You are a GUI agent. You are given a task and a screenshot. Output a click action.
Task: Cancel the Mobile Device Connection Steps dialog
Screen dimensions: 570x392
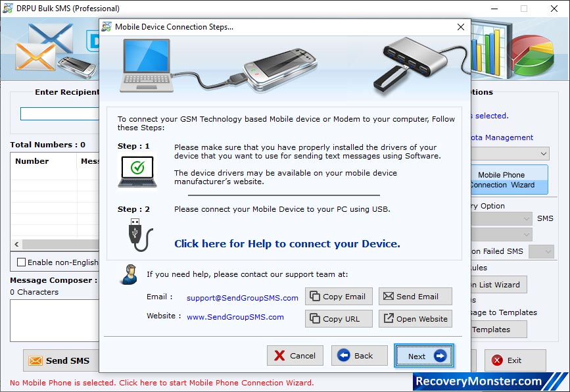[295, 355]
